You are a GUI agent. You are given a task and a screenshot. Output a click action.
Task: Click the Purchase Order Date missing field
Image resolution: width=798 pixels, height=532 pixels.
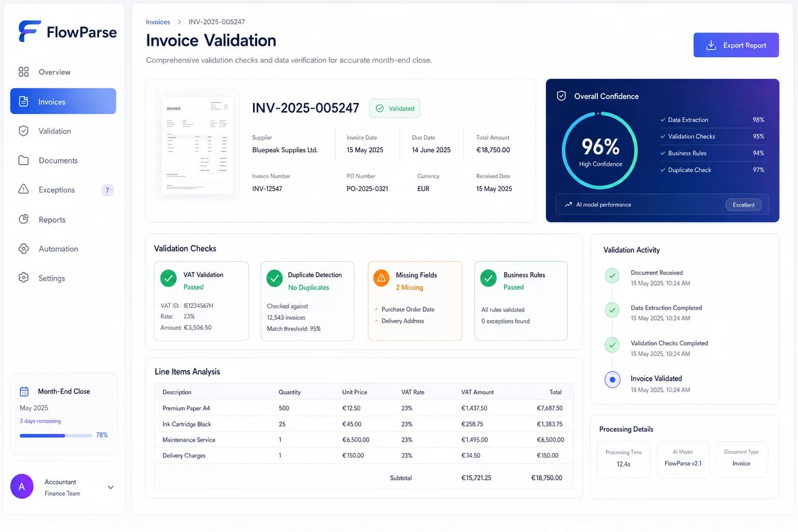[x=408, y=309]
